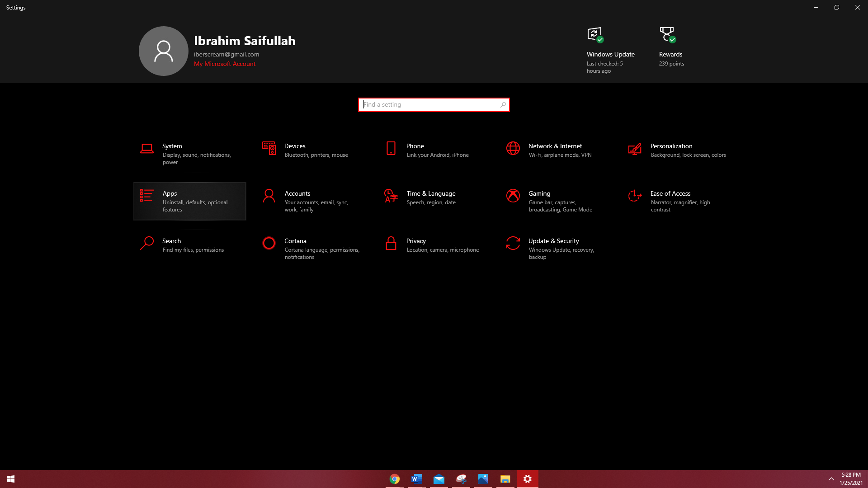The image size is (868, 488).
Task: Click the Windows Update status icon
Action: (595, 35)
